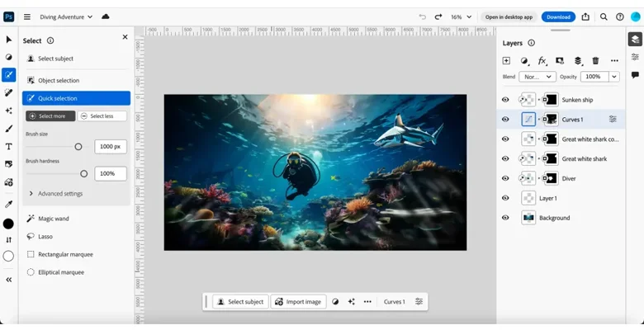Click the cloud sync status icon

(106, 16)
